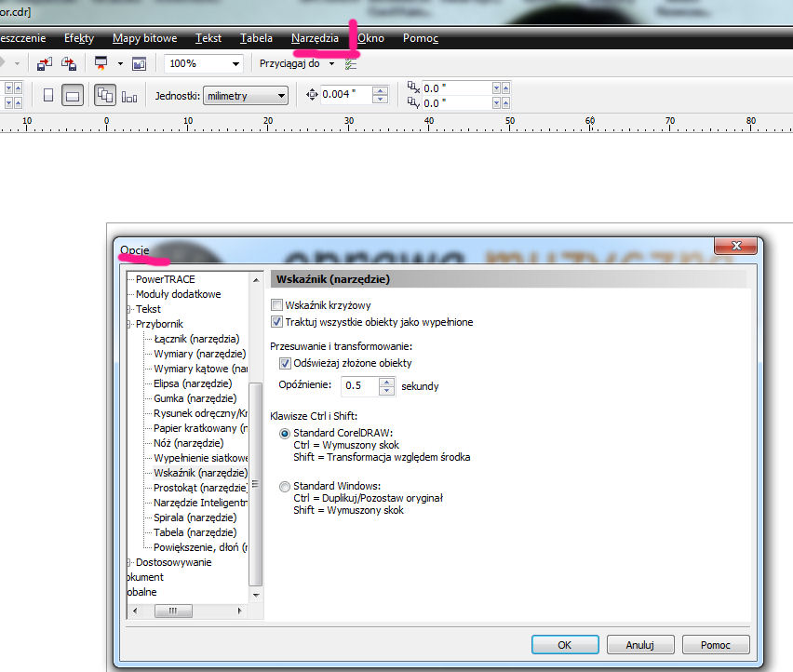793x672 pixels.
Task: Click the Import icon in the toolbar
Action: (44, 64)
